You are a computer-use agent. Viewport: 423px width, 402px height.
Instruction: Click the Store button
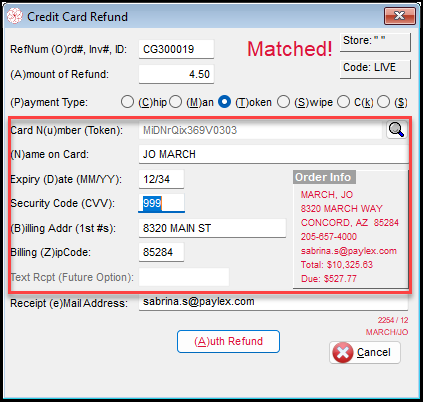click(x=375, y=42)
